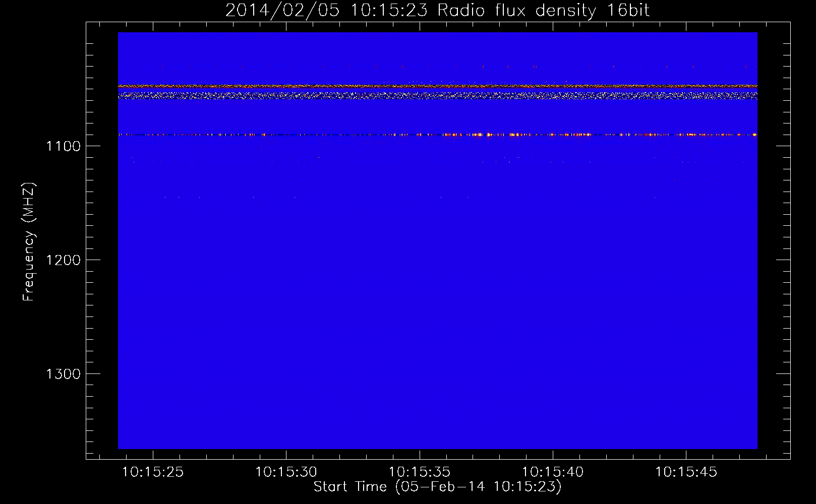
Task: Click the 'Start Time (05-Feb-14 10:15:23)' x-axis label
Action: 437,487
